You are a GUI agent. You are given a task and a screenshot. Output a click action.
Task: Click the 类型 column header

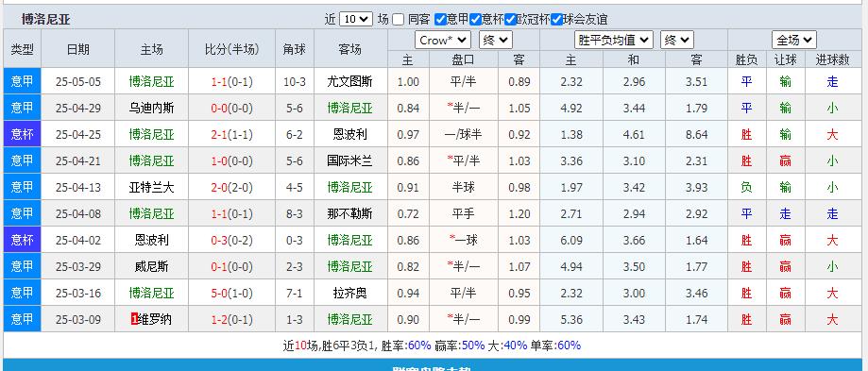pyautogui.click(x=22, y=49)
